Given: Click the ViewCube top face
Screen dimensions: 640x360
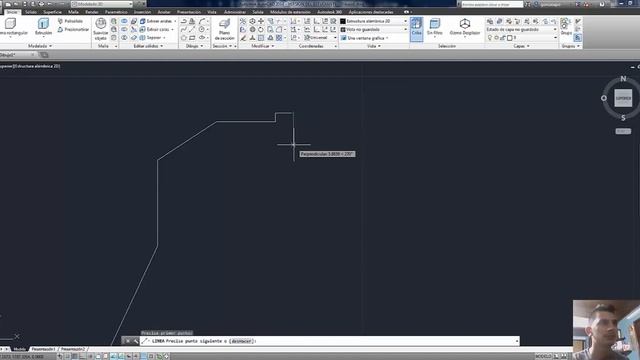Looking at the screenshot, I should [x=623, y=98].
